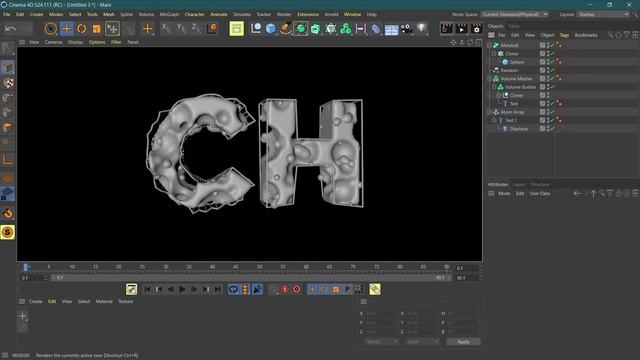640x360 pixels.
Task: Click the yellow Render View button
Action: pos(236,29)
